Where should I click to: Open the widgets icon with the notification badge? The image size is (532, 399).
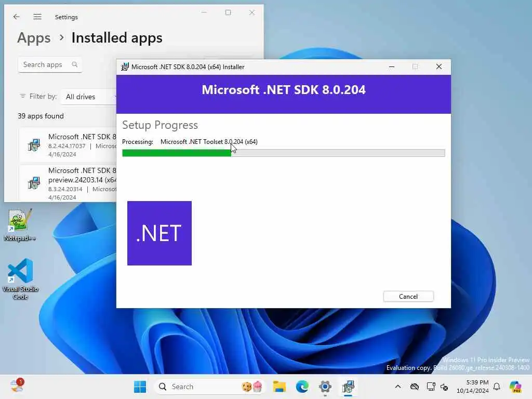(x=17, y=386)
